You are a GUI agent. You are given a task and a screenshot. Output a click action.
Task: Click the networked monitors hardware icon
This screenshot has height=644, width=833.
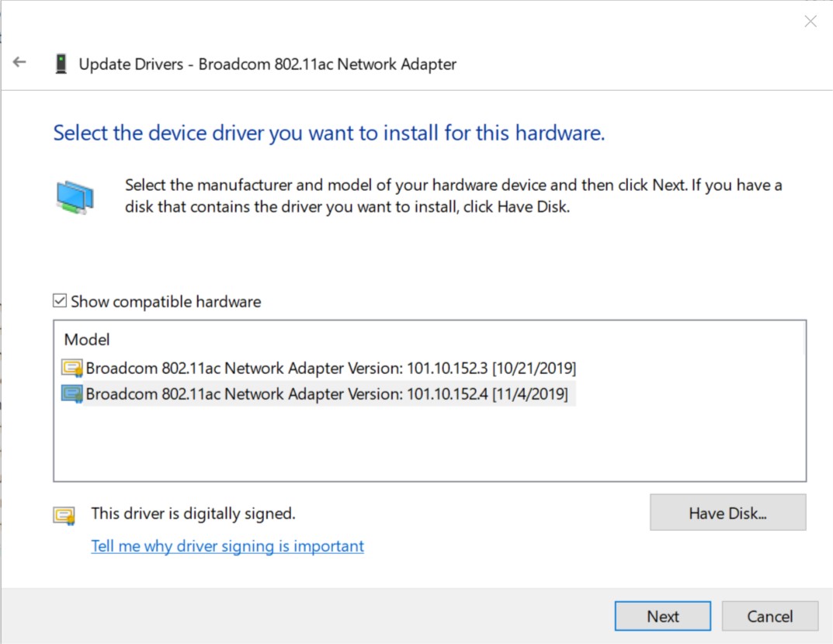pyautogui.click(x=75, y=197)
